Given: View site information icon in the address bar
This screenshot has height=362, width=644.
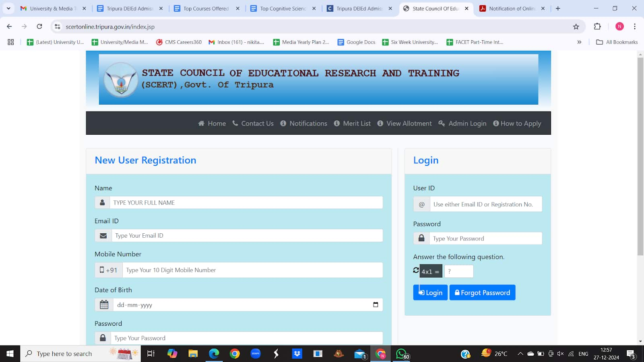Looking at the screenshot, I should point(58,27).
